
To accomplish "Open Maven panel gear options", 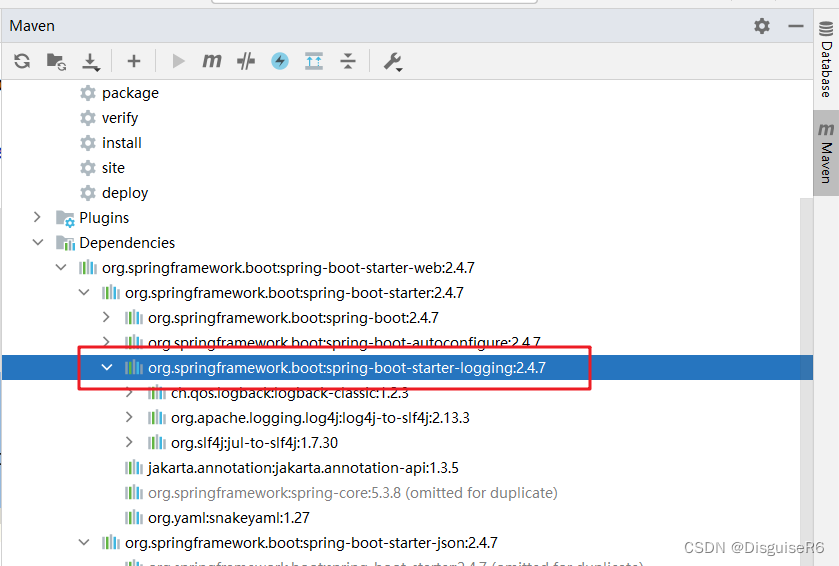I will [761, 26].
